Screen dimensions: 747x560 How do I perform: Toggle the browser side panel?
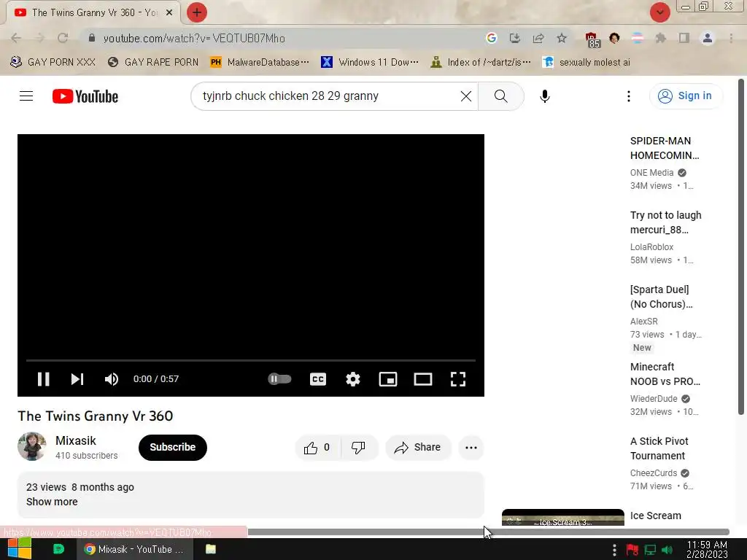(684, 38)
